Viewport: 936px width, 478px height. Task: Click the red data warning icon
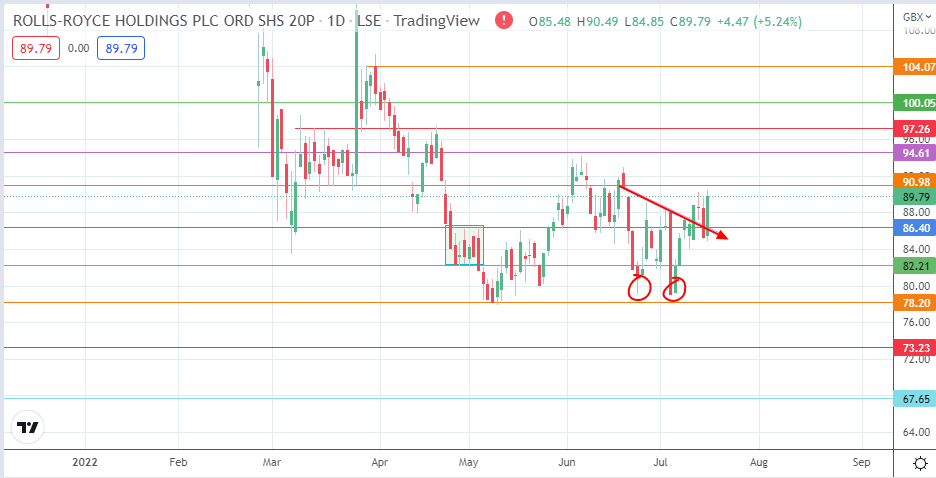pyautogui.click(x=504, y=21)
